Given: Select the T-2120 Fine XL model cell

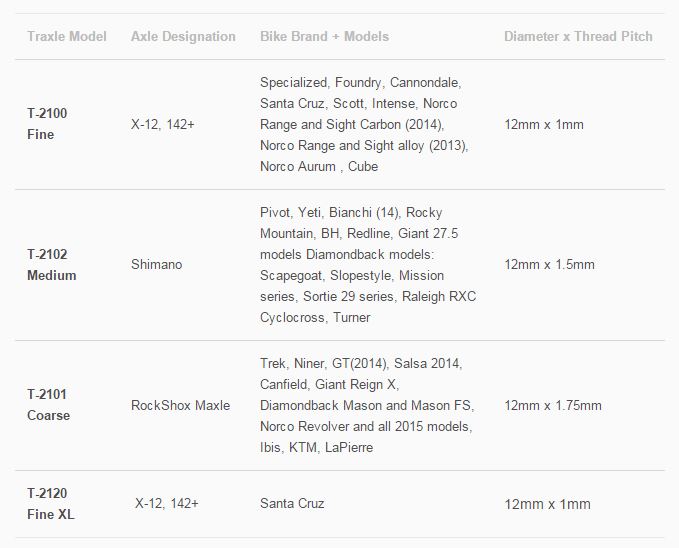Looking at the screenshot, I should pyautogui.click(x=49, y=503).
